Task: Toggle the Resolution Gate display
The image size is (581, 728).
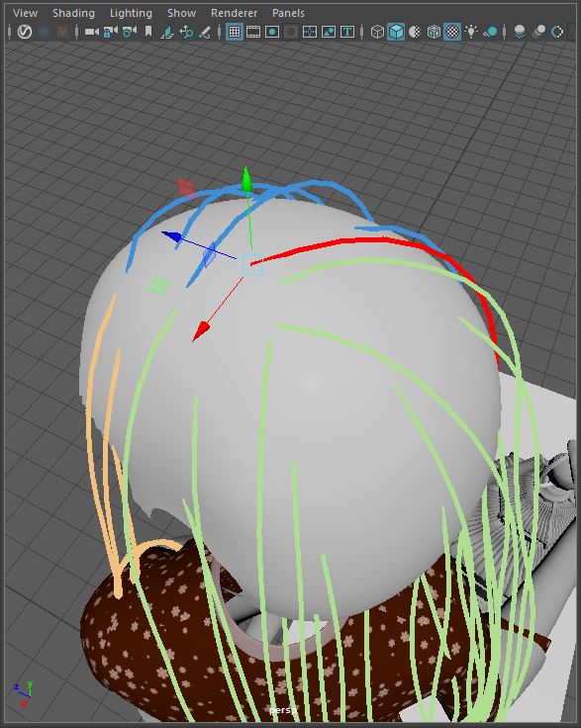Action: [272, 32]
